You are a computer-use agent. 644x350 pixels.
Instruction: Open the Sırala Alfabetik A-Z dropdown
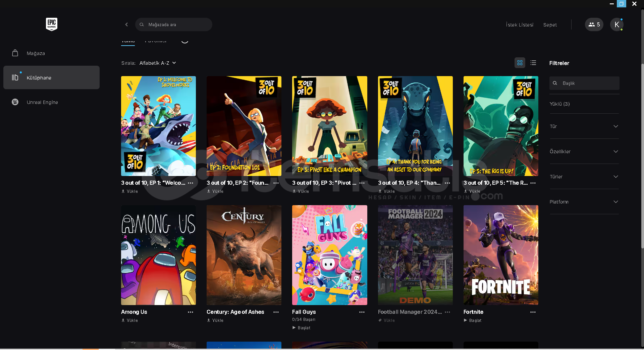[158, 63]
